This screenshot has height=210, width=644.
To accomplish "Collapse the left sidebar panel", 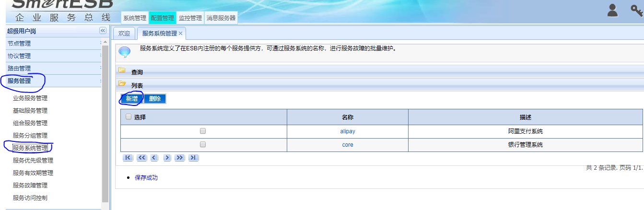I will pyautogui.click(x=103, y=31).
